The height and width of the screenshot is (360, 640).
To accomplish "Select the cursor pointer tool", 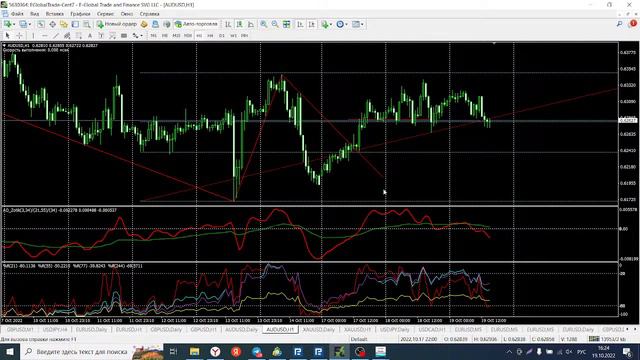I will coord(8,36).
